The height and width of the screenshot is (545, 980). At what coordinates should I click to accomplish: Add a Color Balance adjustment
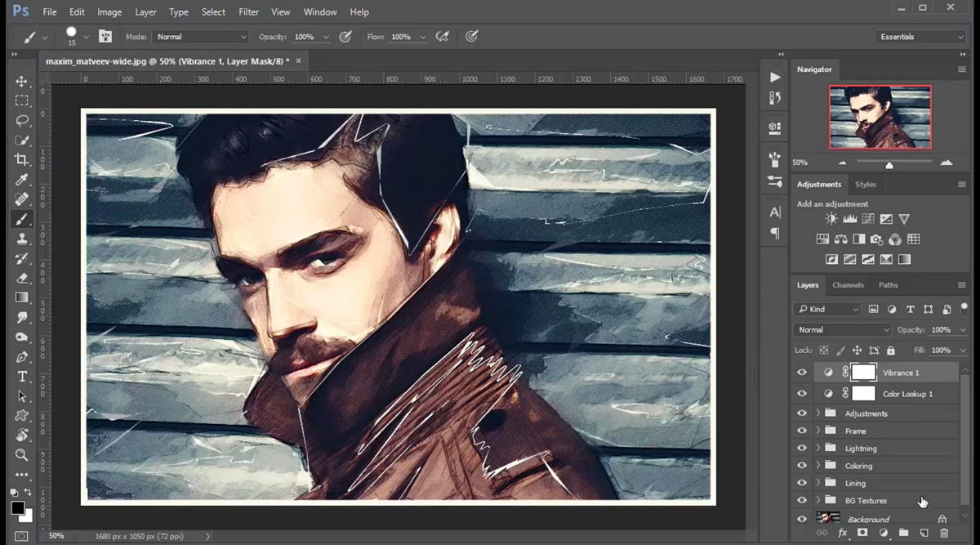coord(840,239)
